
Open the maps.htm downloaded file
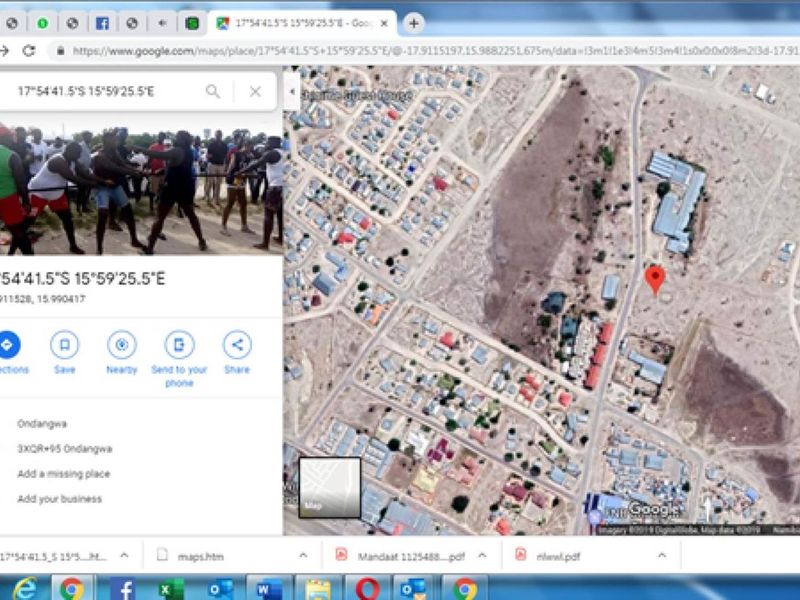pos(201,557)
